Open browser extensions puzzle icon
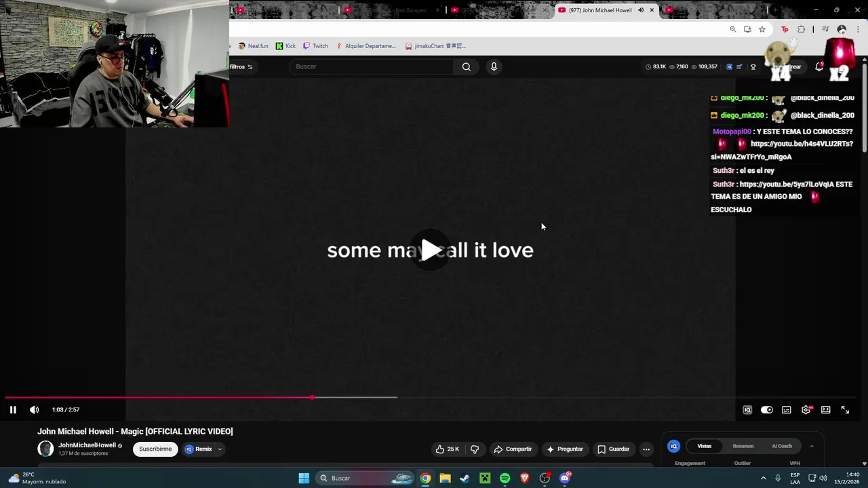This screenshot has height=488, width=868. [801, 29]
